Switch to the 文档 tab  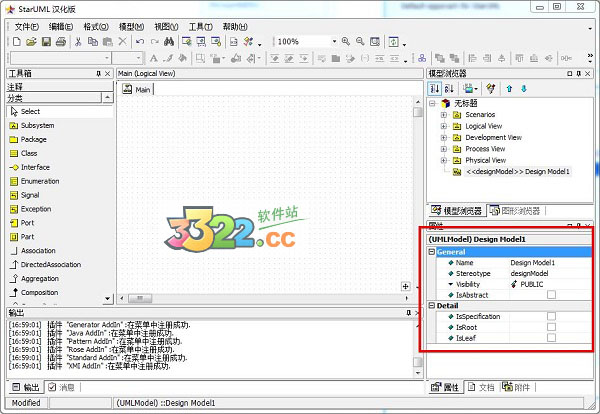click(x=481, y=387)
